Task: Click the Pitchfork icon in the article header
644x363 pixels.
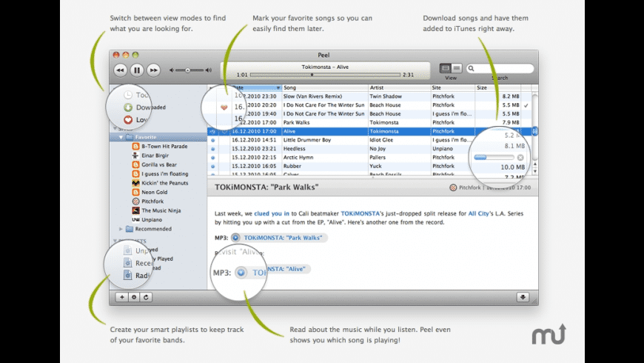Action: 453,187
